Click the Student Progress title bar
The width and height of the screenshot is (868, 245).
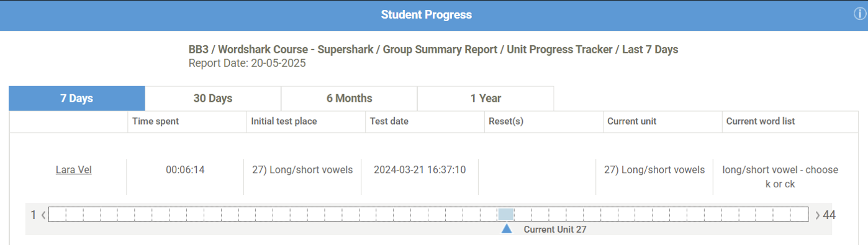coord(427,15)
